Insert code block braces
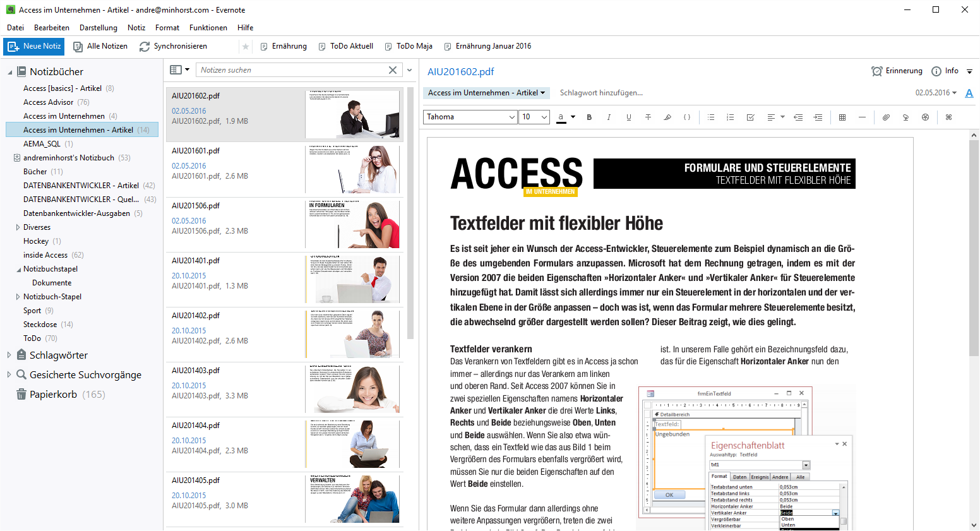The image size is (980, 531). tap(687, 117)
